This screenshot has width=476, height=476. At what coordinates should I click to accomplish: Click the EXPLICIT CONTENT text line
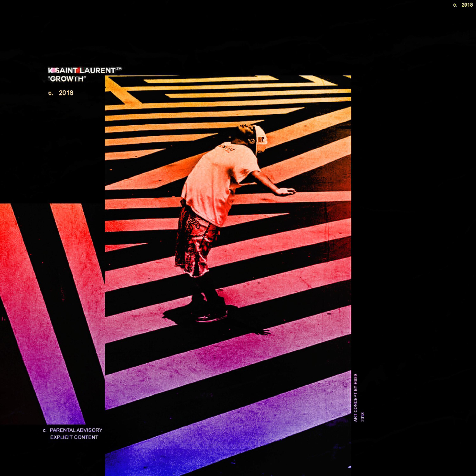point(74,437)
